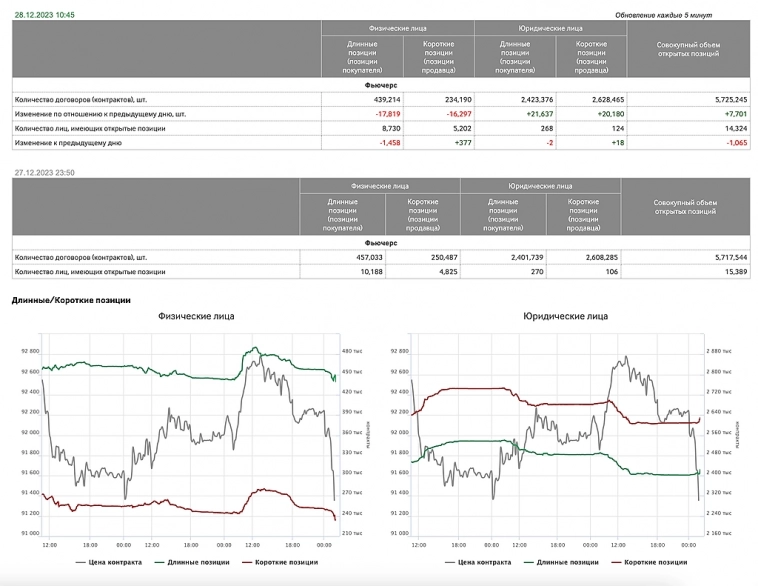This screenshot has width=758, height=586.
Task: Click the "Длинные/Короткие позиции" heading
Action: 70,300
